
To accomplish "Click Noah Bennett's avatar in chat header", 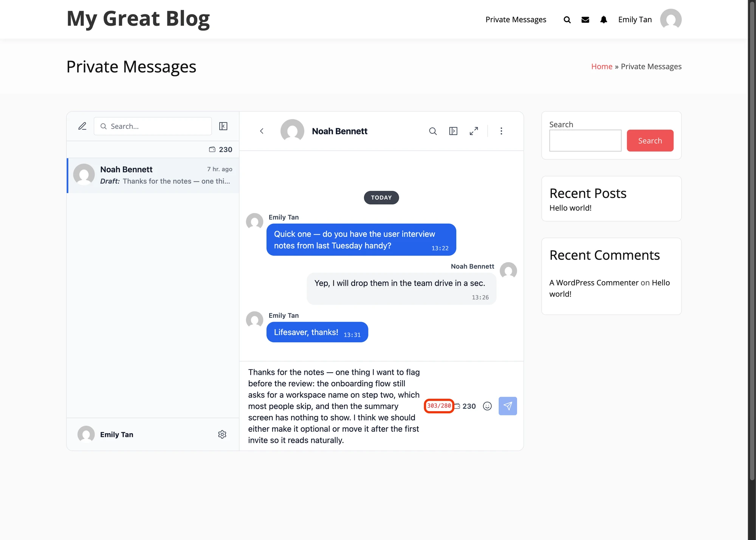I will click(x=292, y=131).
